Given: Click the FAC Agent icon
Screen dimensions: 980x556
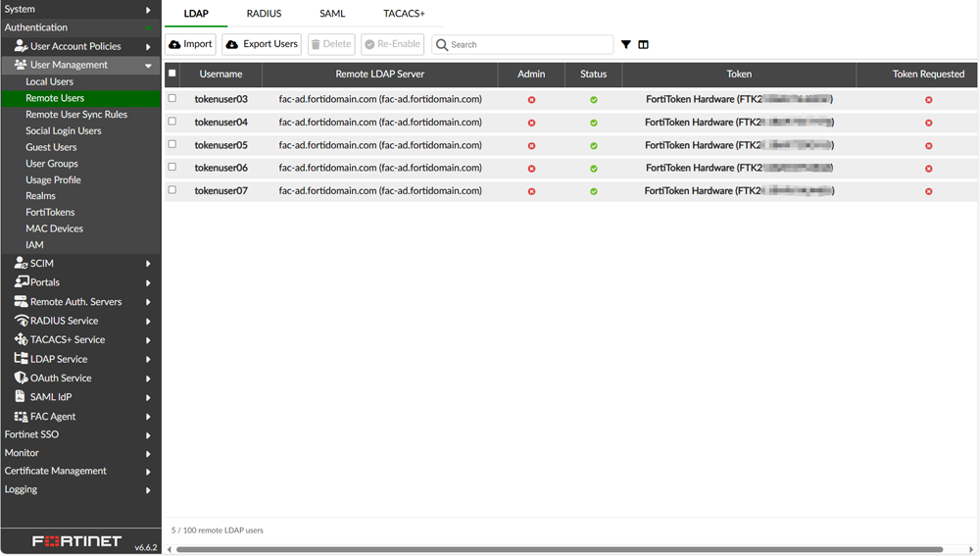Looking at the screenshot, I should point(21,417).
